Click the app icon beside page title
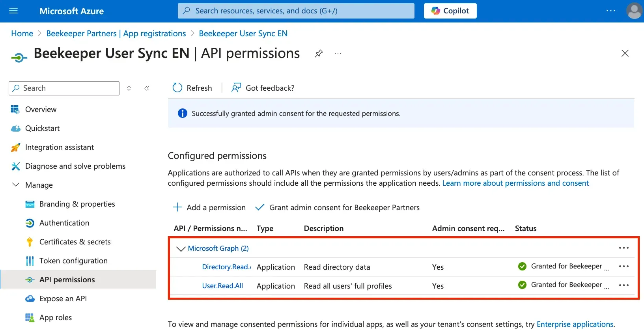This screenshot has width=644, height=330. (19, 58)
